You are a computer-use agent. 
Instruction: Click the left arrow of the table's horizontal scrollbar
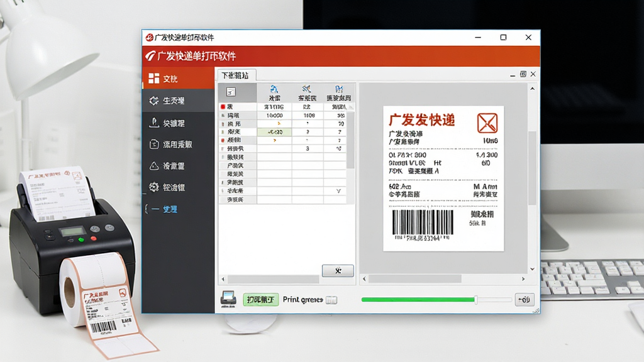click(223, 279)
